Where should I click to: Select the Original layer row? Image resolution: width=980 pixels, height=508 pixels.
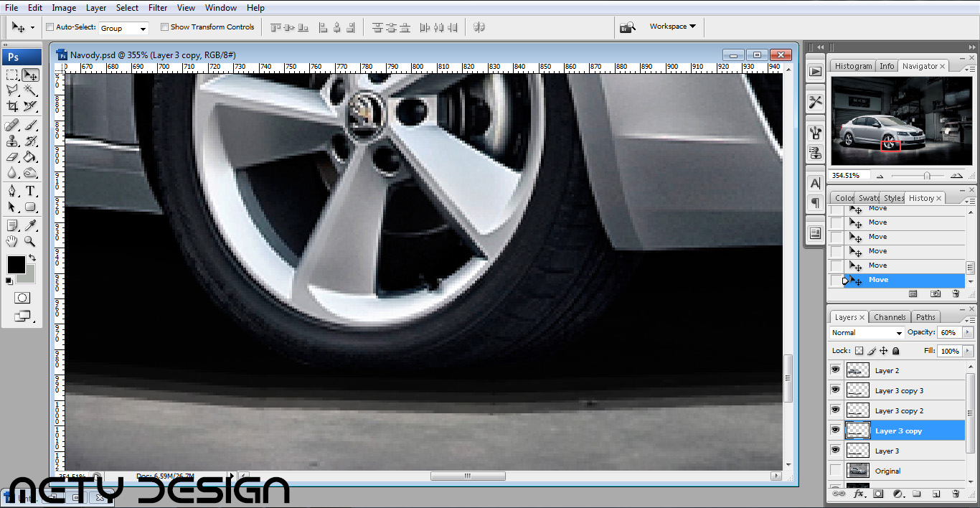[905, 471]
